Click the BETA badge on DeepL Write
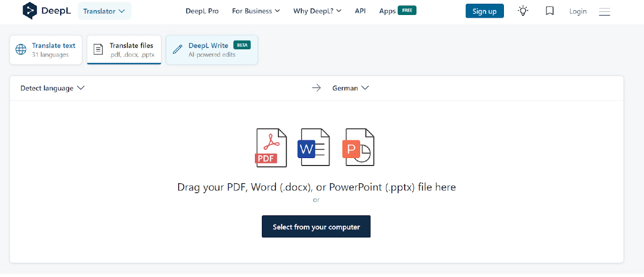Viewport: 644px width, 277px height. 242,45
